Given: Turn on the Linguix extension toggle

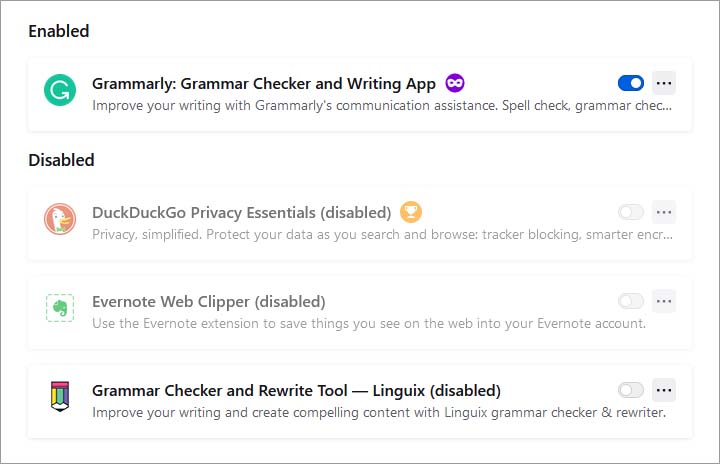Looking at the screenshot, I should (x=631, y=390).
